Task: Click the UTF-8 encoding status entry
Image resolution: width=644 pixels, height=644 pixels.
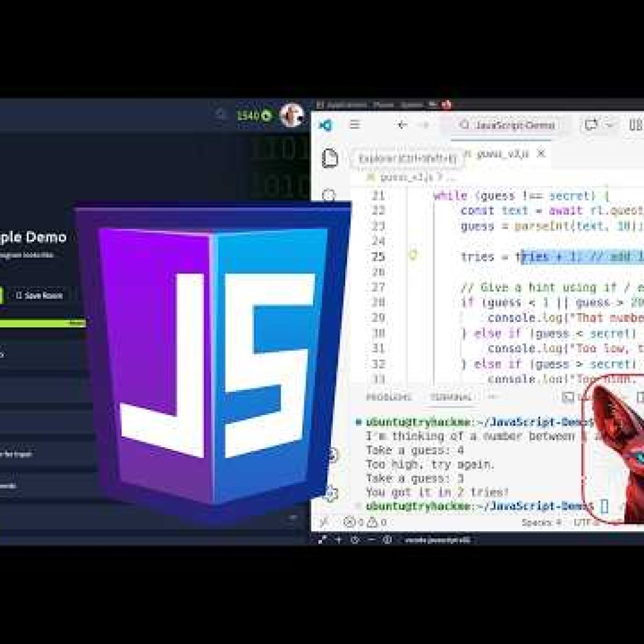Action: pos(586,523)
